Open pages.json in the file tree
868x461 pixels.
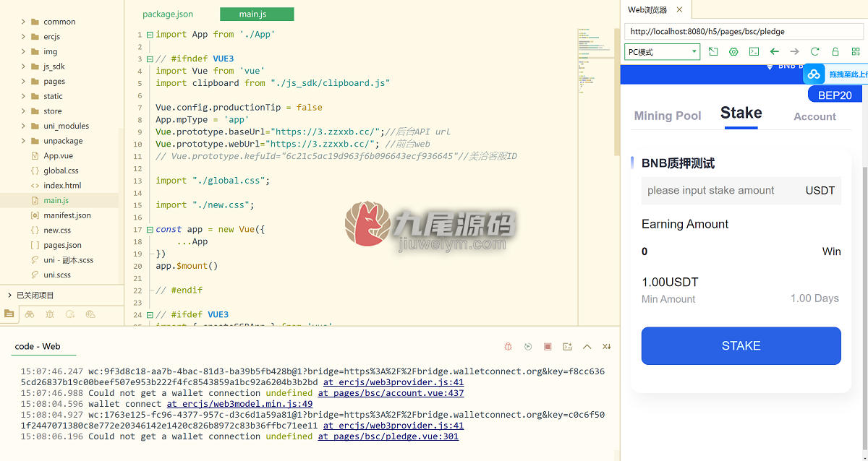click(62, 245)
